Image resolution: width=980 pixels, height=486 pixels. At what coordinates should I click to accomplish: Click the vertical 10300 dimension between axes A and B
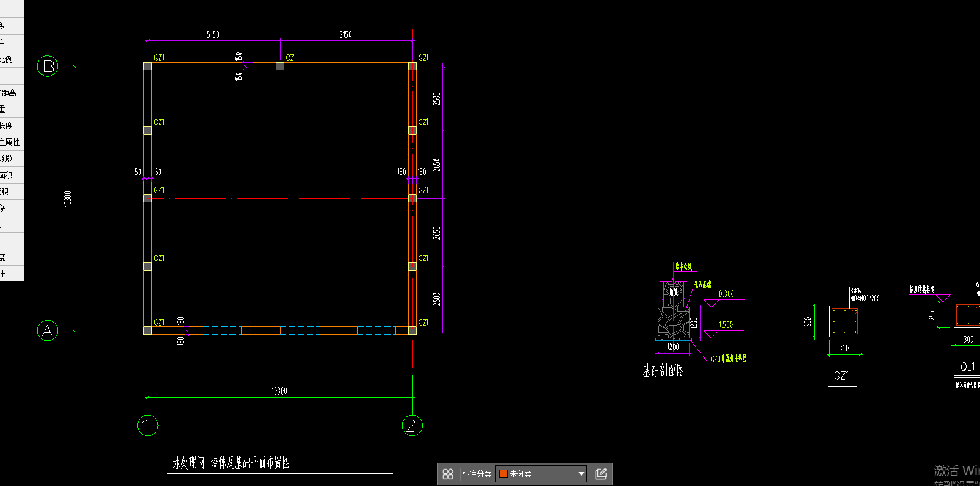pyautogui.click(x=68, y=198)
